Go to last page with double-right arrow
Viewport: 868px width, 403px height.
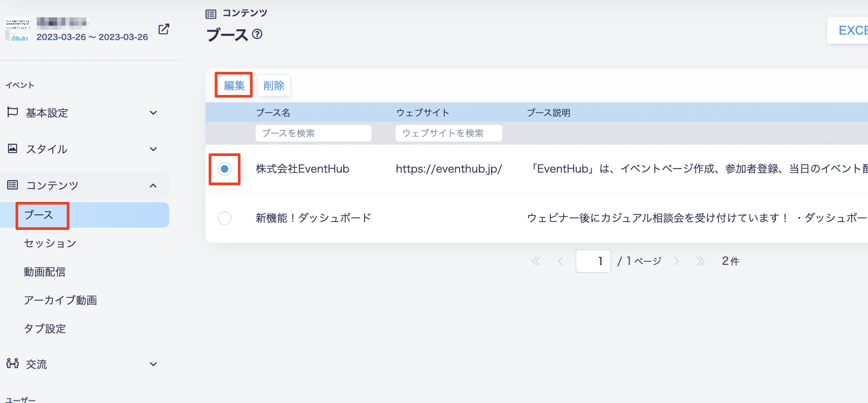[x=701, y=261]
